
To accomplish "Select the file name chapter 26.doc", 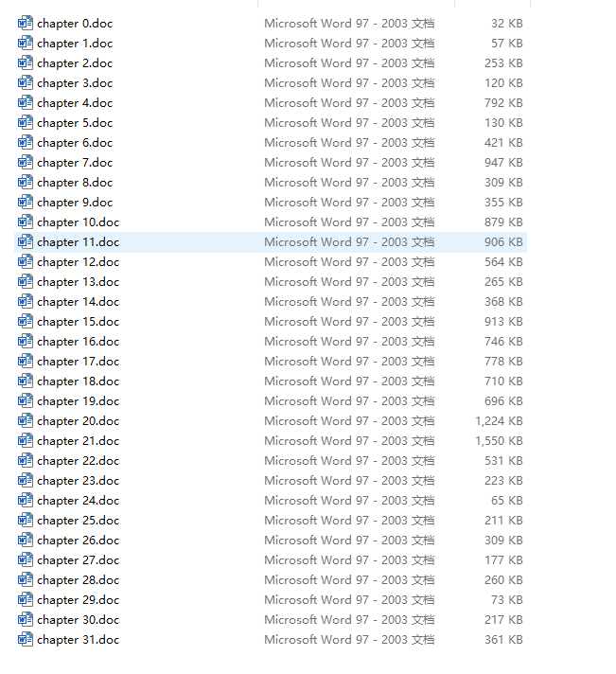I will (79, 541).
